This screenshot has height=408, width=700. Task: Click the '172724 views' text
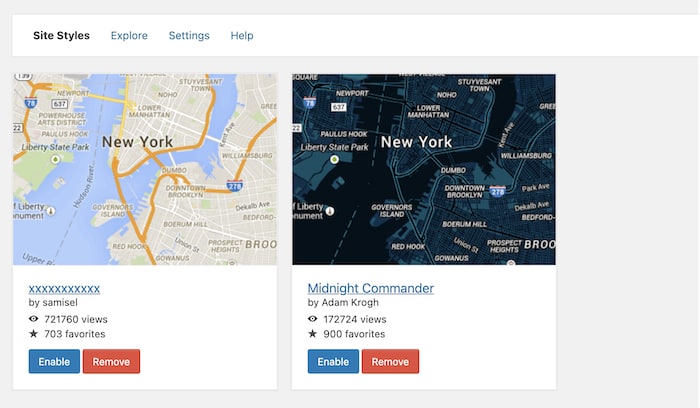click(x=355, y=319)
